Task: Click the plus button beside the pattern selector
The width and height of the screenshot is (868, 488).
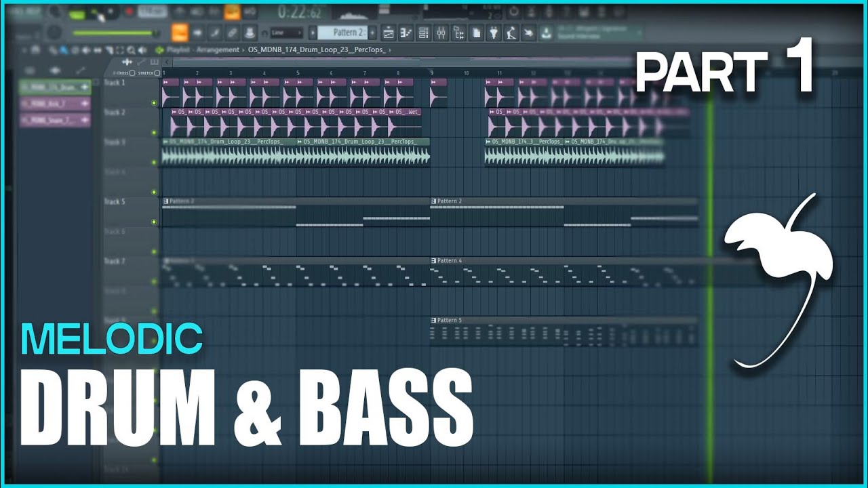Action: click(372, 33)
